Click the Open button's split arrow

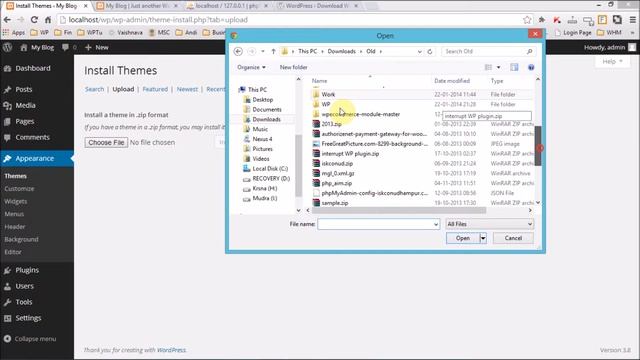pyautogui.click(x=483, y=238)
